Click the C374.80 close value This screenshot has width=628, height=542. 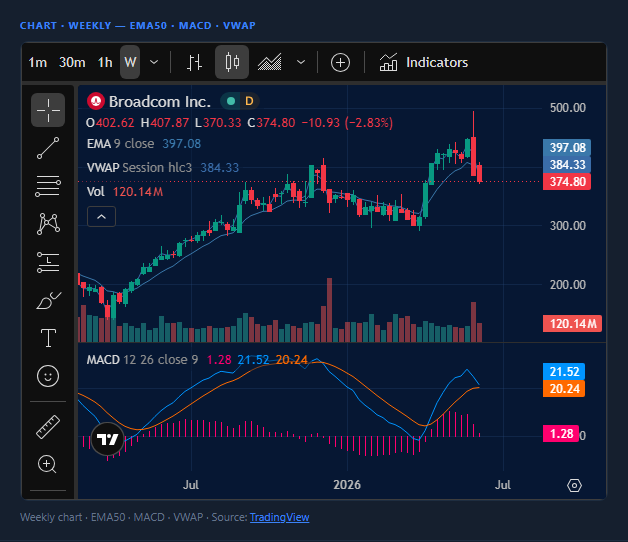tap(271, 123)
